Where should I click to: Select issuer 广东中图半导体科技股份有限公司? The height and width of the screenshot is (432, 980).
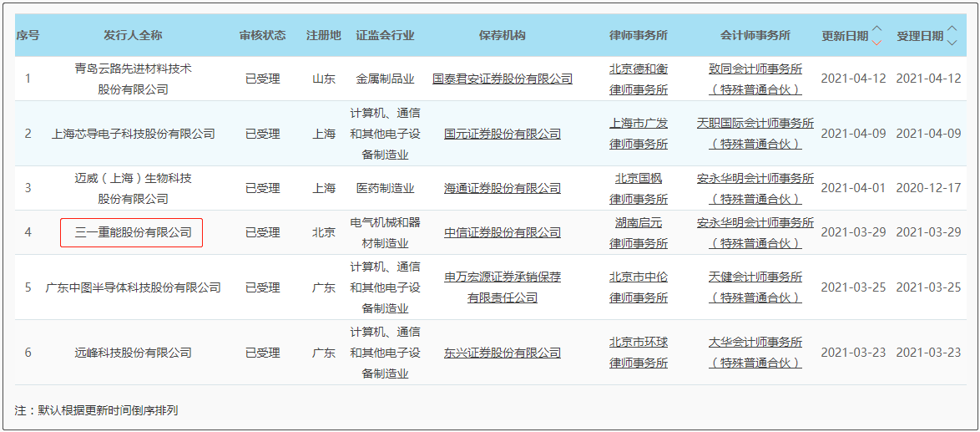(133, 287)
